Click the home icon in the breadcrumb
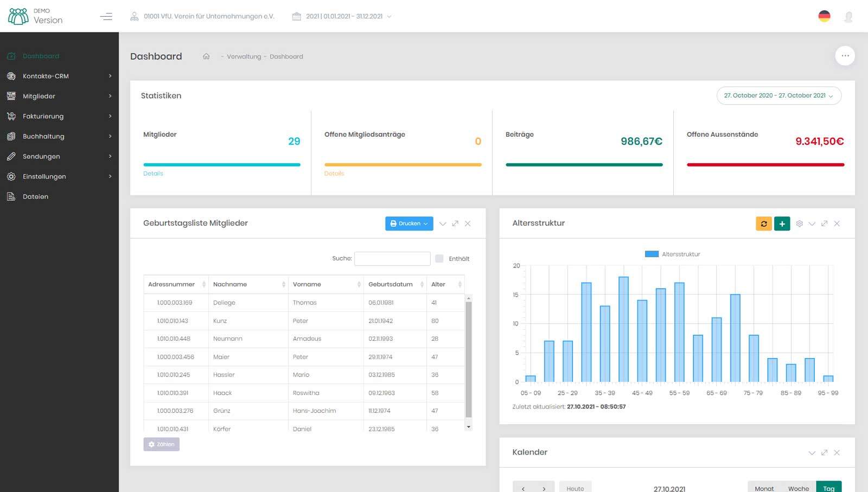This screenshot has width=868, height=492. pos(206,56)
